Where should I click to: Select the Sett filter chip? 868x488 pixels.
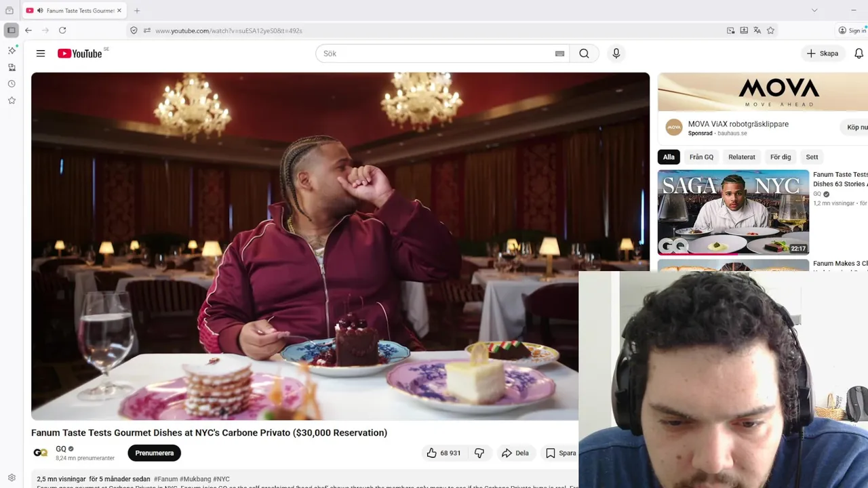point(812,157)
